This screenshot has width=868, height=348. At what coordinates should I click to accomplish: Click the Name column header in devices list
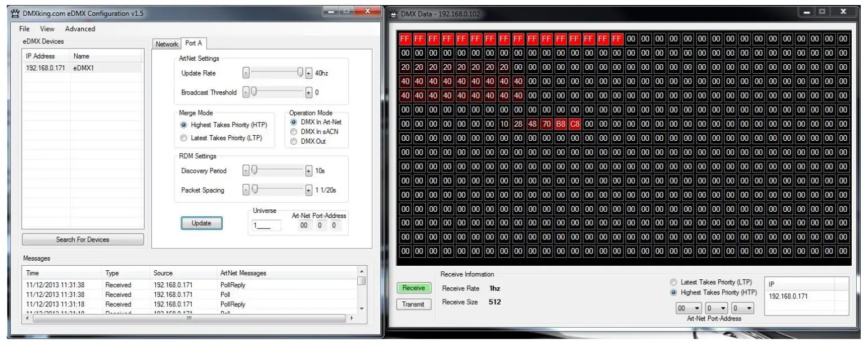tap(105, 56)
